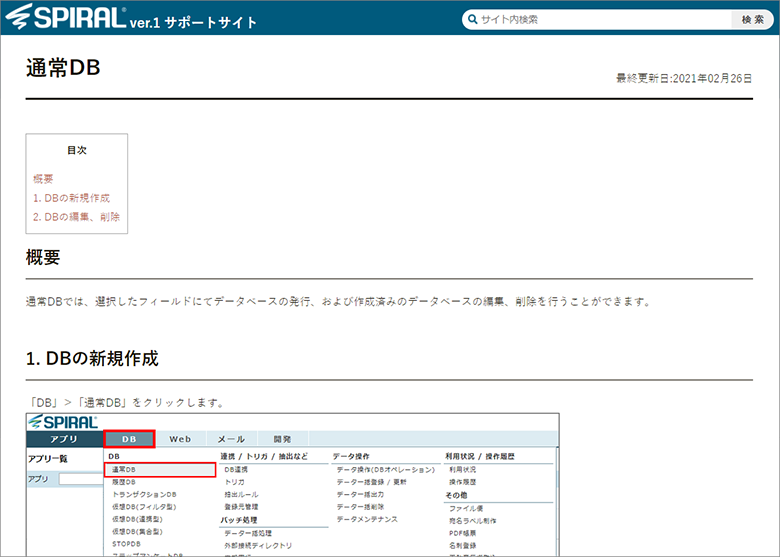This screenshot has width=780, height=557.
Task: Choose 抽出ルール menu entry
Action: click(x=241, y=494)
